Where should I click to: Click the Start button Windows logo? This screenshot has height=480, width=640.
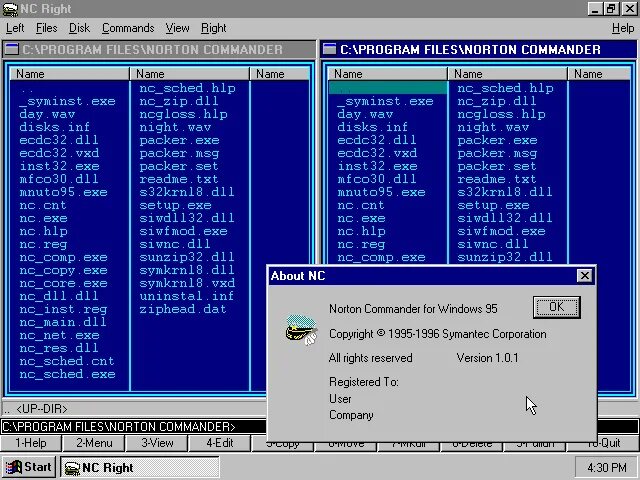[x=14, y=468]
